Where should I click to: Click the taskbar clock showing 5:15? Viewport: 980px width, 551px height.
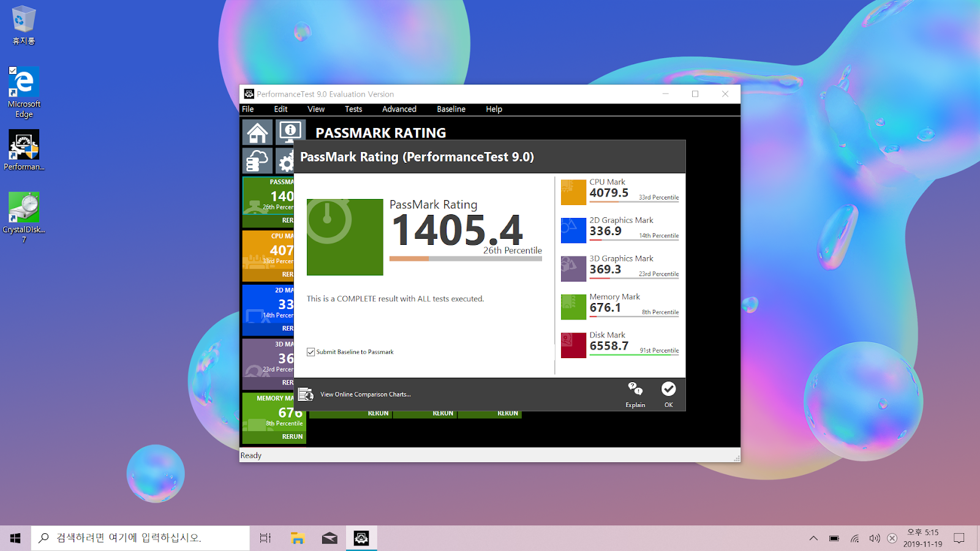click(922, 538)
